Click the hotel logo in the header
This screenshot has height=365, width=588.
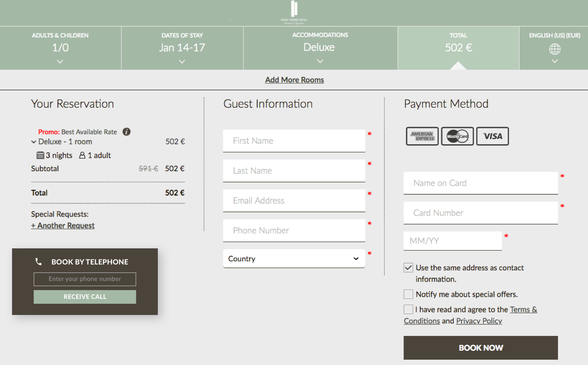click(294, 12)
